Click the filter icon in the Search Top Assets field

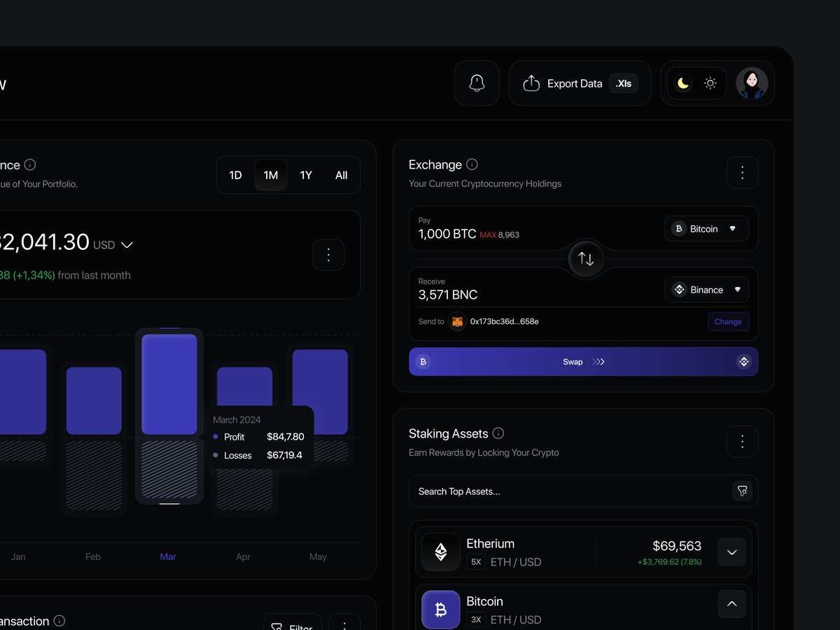coord(742,491)
